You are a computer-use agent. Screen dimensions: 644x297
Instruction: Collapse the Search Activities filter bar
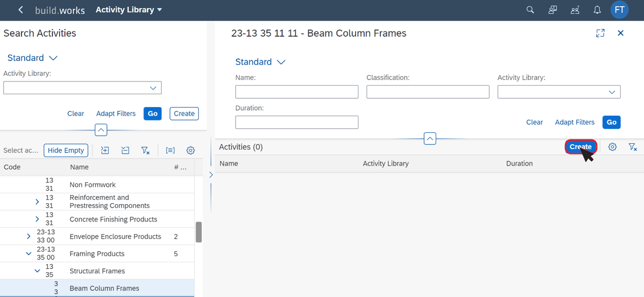pos(101,130)
